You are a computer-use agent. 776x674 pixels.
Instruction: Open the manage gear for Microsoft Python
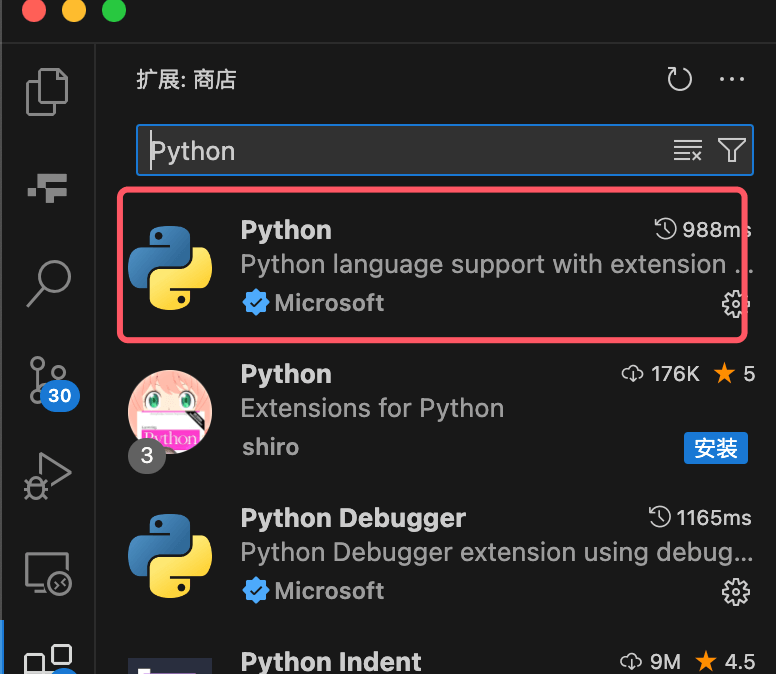tap(735, 303)
